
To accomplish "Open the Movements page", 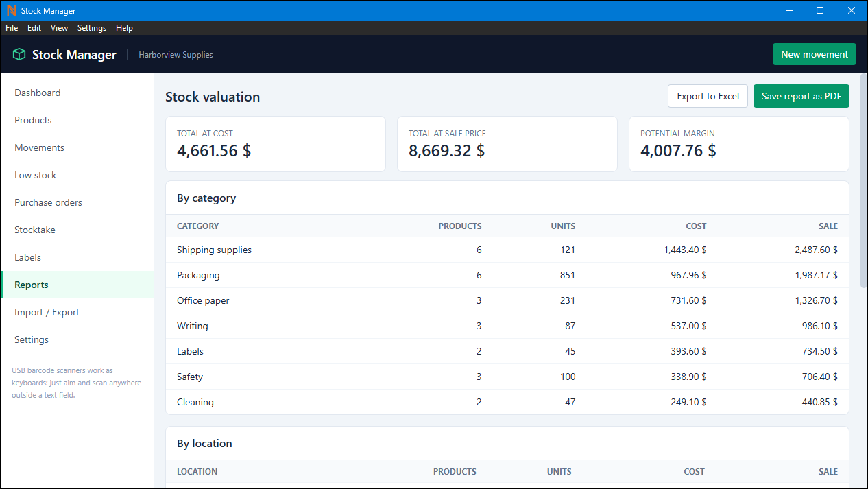I will tap(77, 147).
